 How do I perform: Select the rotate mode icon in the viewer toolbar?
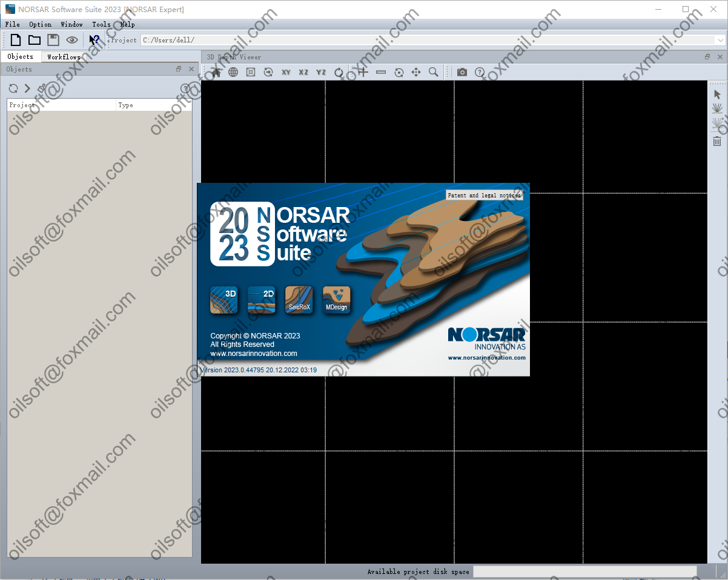coord(399,72)
